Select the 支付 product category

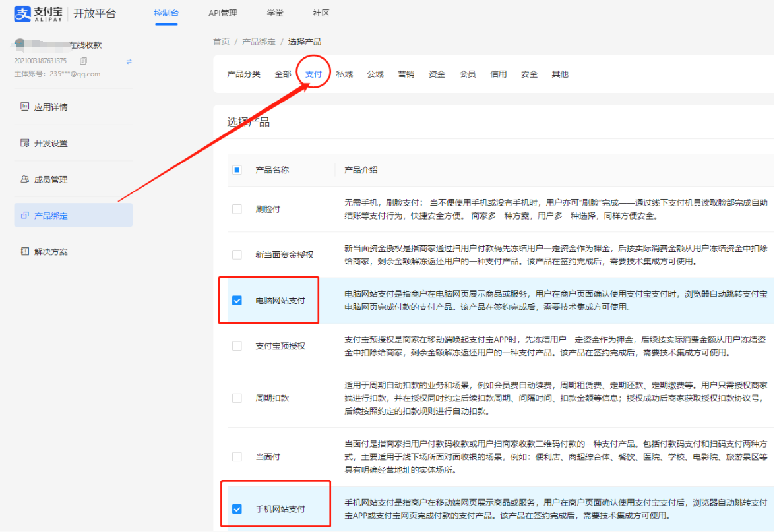pos(313,74)
